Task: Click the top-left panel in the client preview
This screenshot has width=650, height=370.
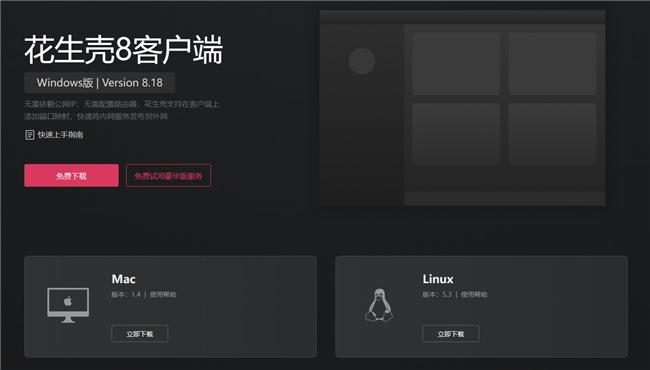Action: tap(456, 64)
